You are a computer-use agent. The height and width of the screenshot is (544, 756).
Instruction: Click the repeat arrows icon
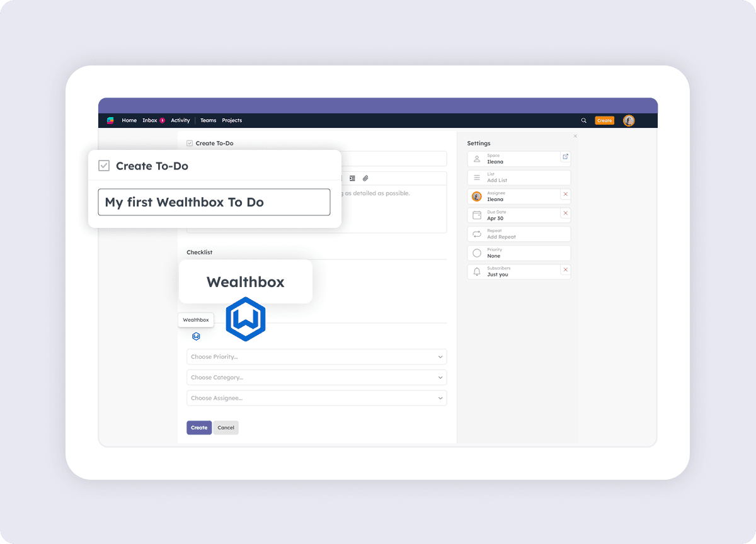click(477, 234)
